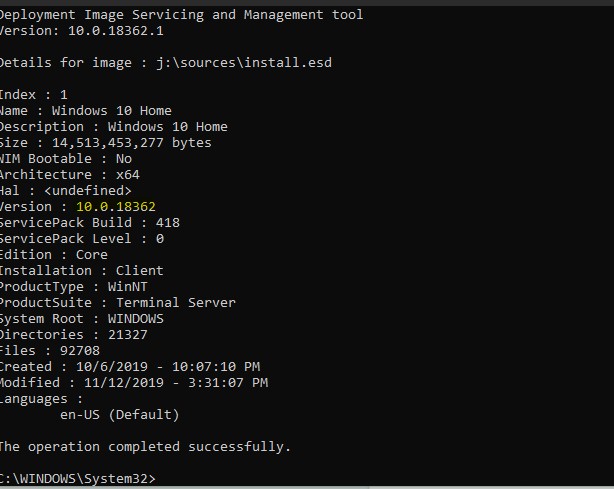Click the Installation value Client
The image size is (614, 489).
139,271
